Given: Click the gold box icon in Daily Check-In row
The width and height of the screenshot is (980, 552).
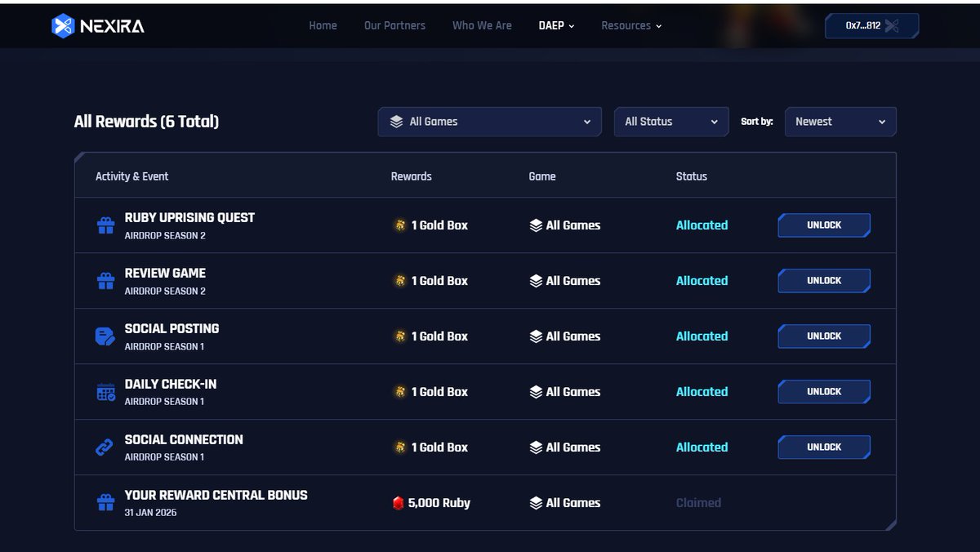Looking at the screenshot, I should [x=399, y=392].
